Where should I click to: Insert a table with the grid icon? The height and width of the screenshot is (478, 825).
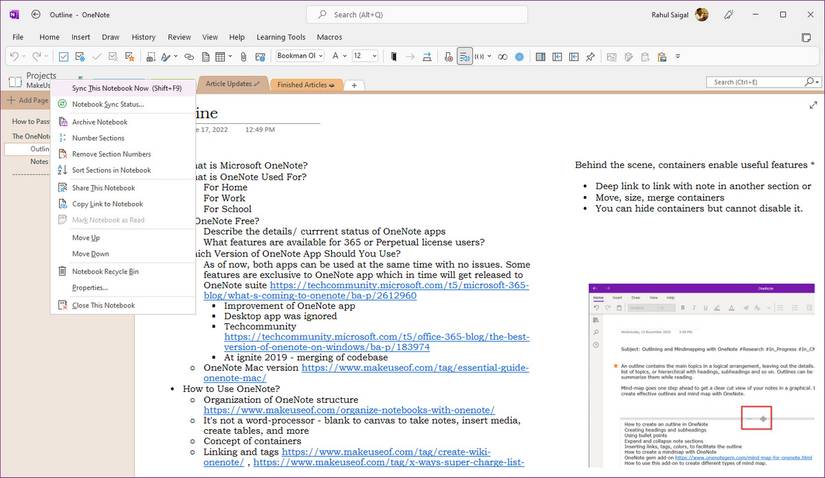coord(220,56)
